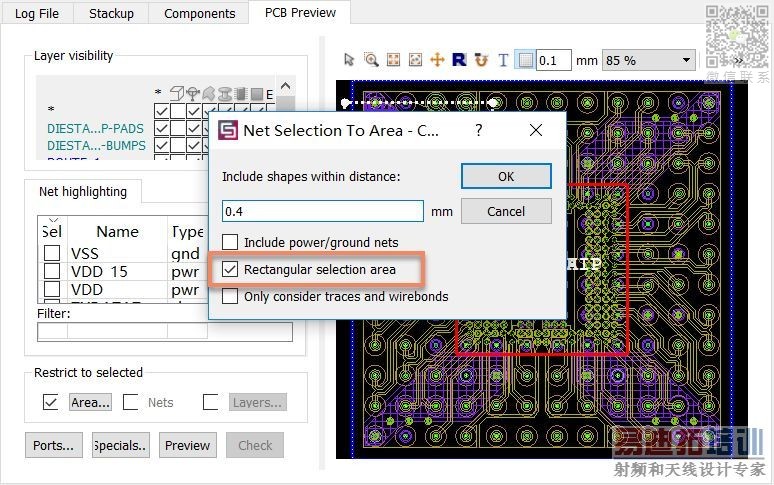Click the pin symbol column icon in Layer visibility

coord(193,93)
